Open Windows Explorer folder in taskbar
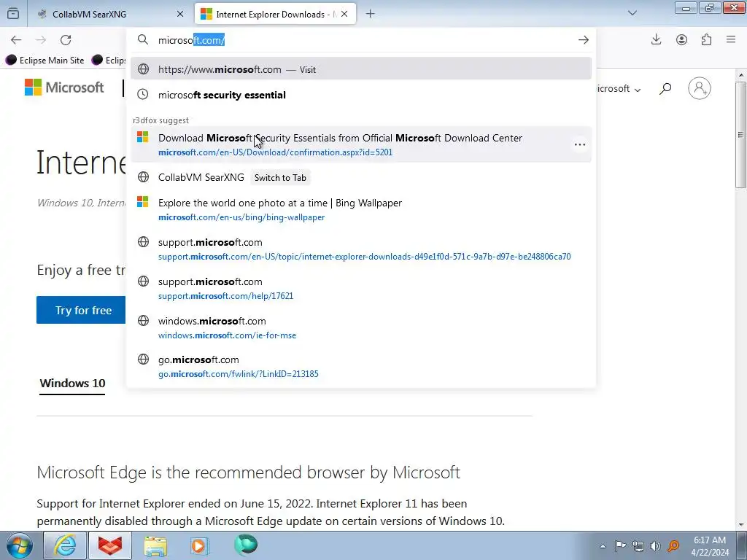The height and width of the screenshot is (560, 747). click(155, 545)
